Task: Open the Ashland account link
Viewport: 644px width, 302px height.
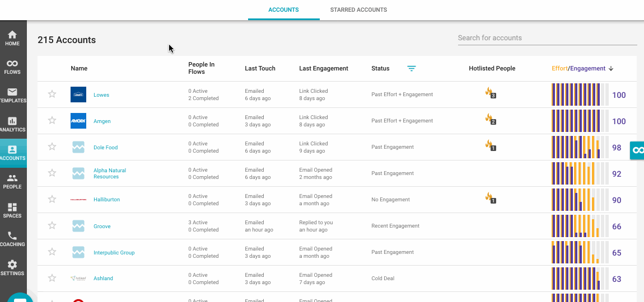Action: [x=103, y=278]
